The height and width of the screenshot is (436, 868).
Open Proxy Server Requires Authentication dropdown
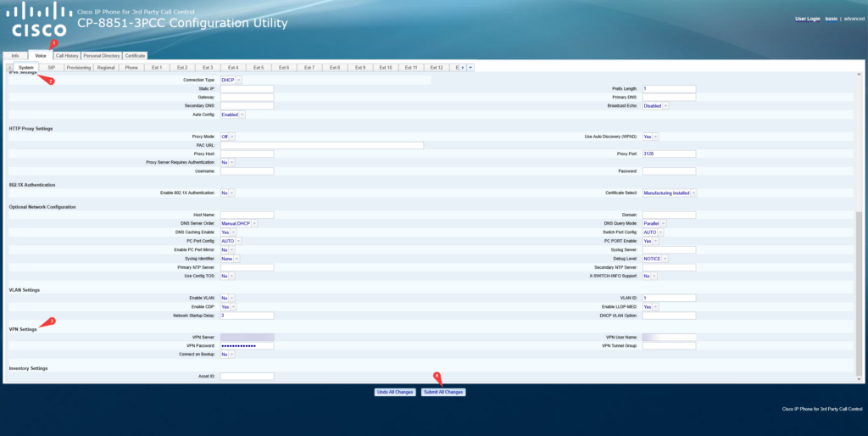click(227, 163)
